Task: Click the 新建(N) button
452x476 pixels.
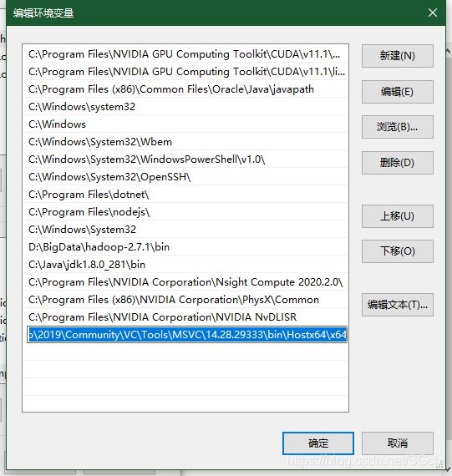Action: (x=398, y=56)
